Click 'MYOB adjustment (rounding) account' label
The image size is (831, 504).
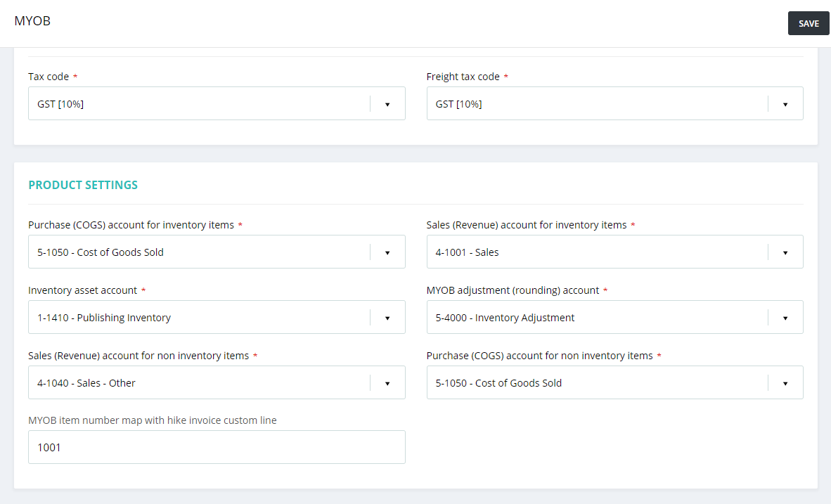(513, 290)
